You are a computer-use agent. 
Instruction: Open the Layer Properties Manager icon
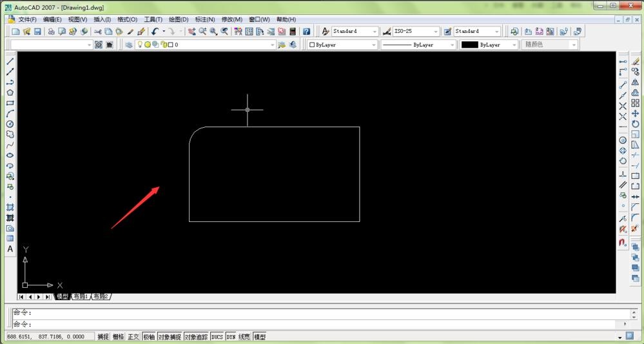tap(129, 45)
